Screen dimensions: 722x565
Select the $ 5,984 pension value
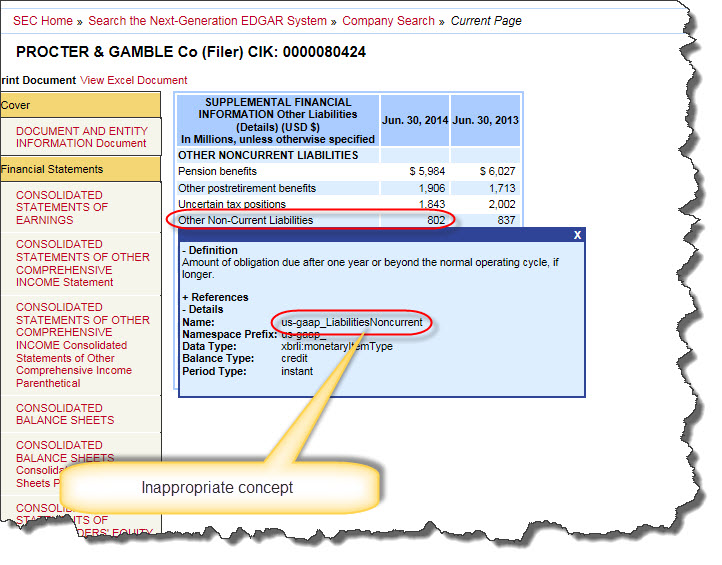(x=427, y=171)
